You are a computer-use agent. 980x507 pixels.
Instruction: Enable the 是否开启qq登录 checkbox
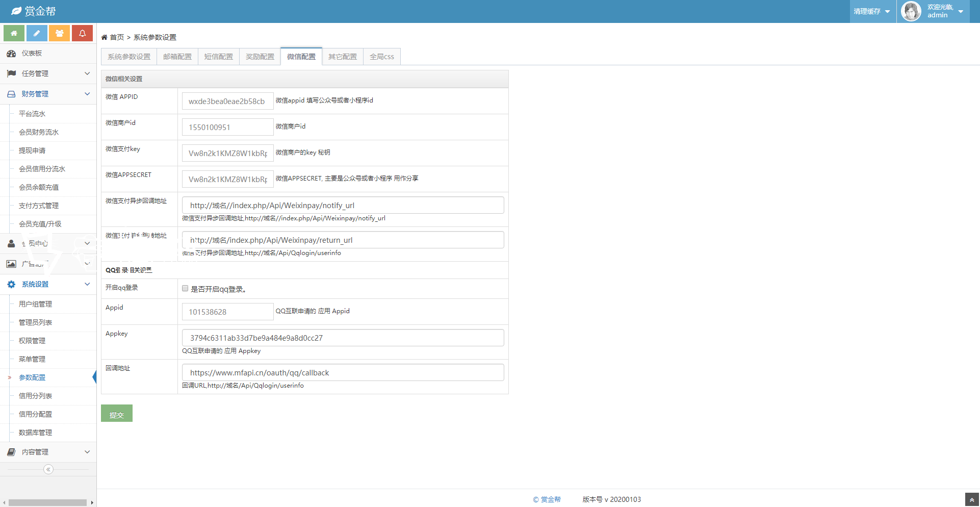185,289
